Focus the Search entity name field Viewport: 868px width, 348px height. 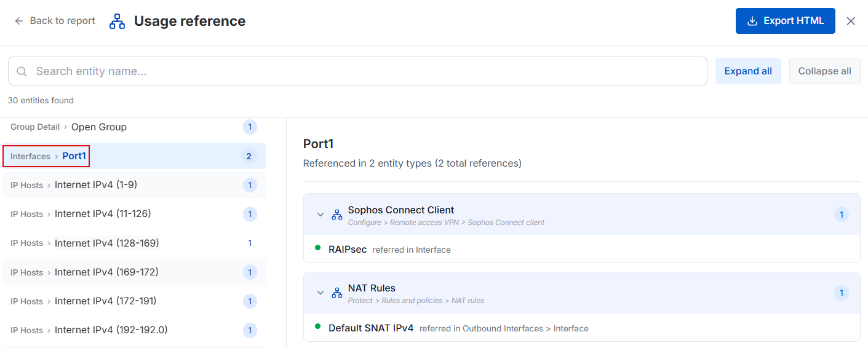click(369, 71)
